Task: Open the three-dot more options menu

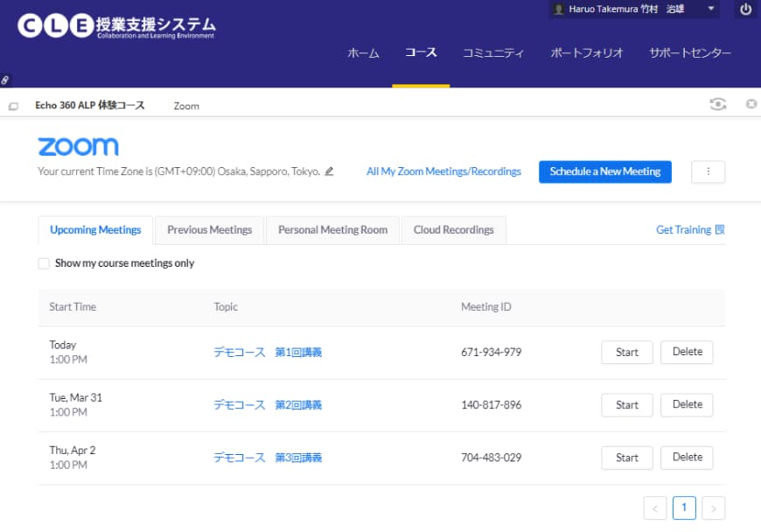Action: click(709, 171)
